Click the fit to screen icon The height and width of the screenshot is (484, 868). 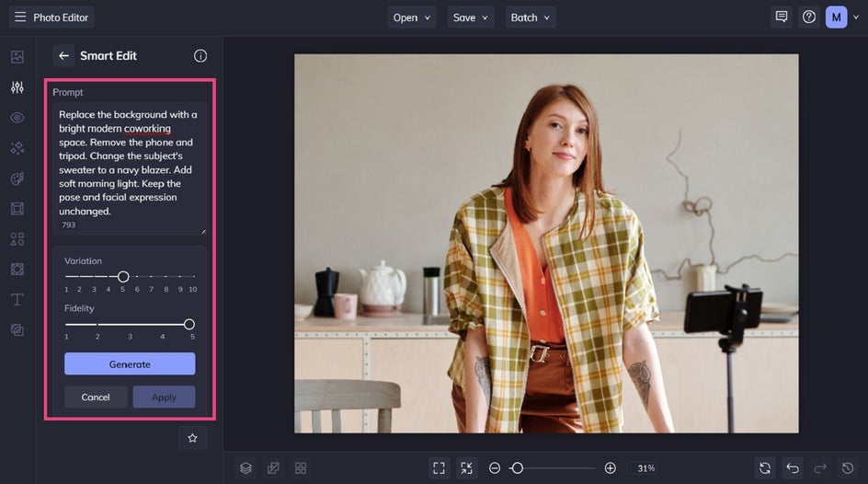point(439,468)
